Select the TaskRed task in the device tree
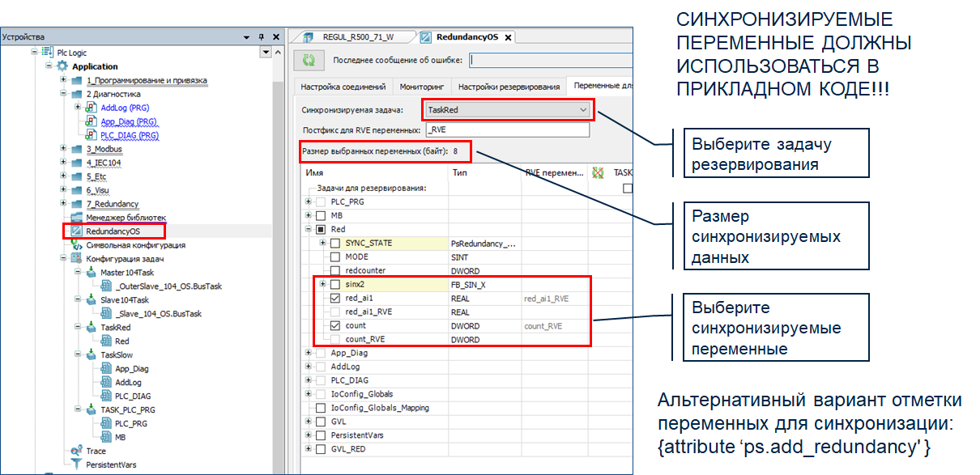 (x=115, y=328)
